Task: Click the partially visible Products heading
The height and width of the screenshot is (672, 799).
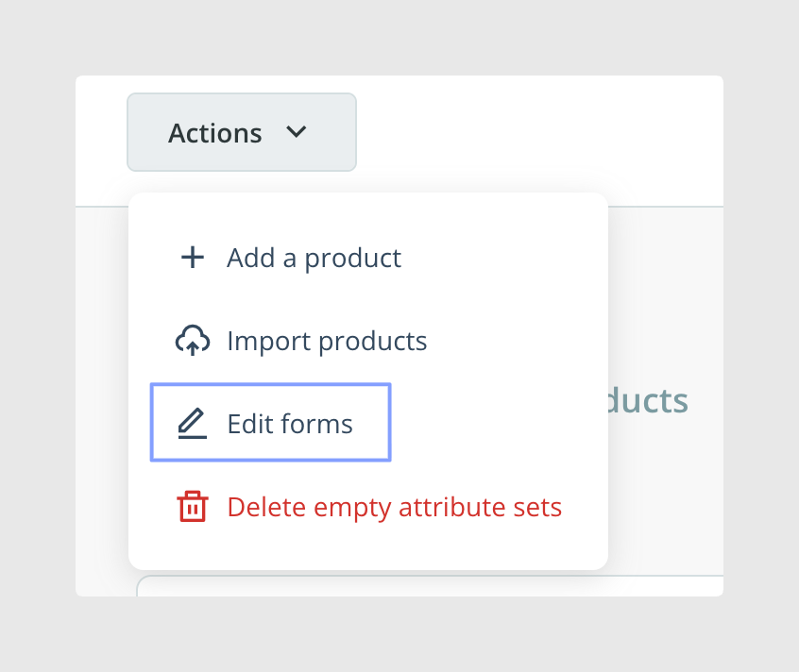Action: tap(648, 401)
